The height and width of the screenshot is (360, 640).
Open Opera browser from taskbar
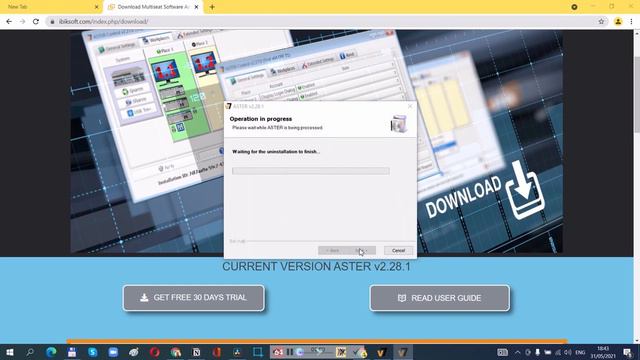155,352
